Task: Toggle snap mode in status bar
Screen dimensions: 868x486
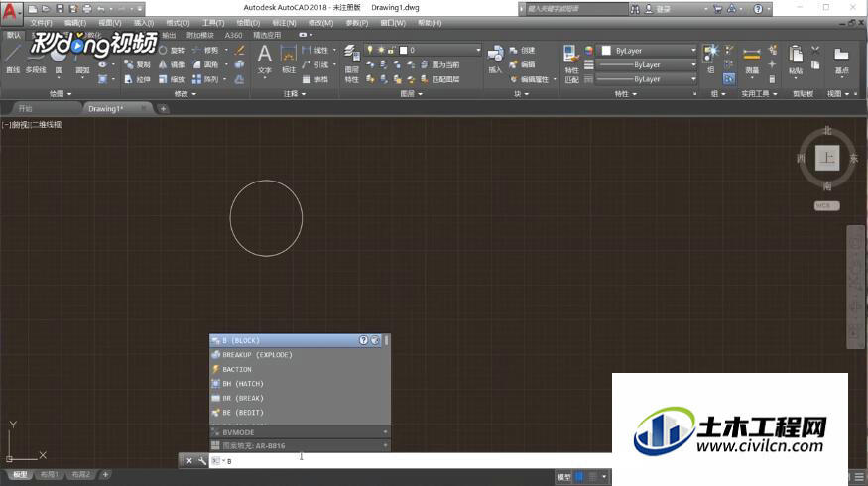Action: [x=593, y=477]
